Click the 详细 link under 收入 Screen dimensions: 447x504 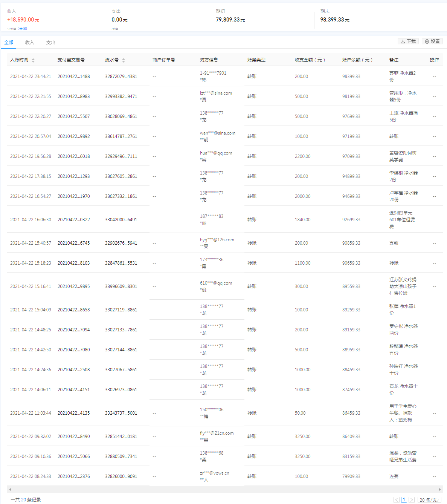point(23,29)
